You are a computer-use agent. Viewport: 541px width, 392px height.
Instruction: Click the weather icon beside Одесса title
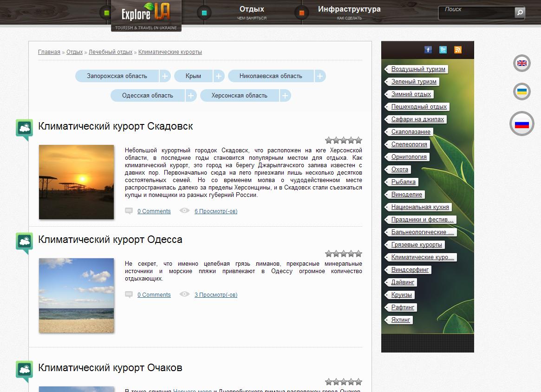[x=25, y=243]
